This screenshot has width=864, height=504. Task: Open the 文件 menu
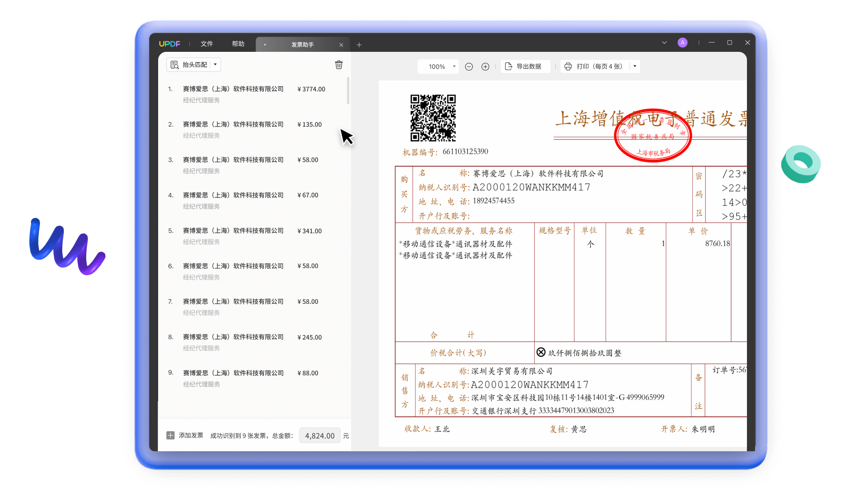(x=207, y=44)
